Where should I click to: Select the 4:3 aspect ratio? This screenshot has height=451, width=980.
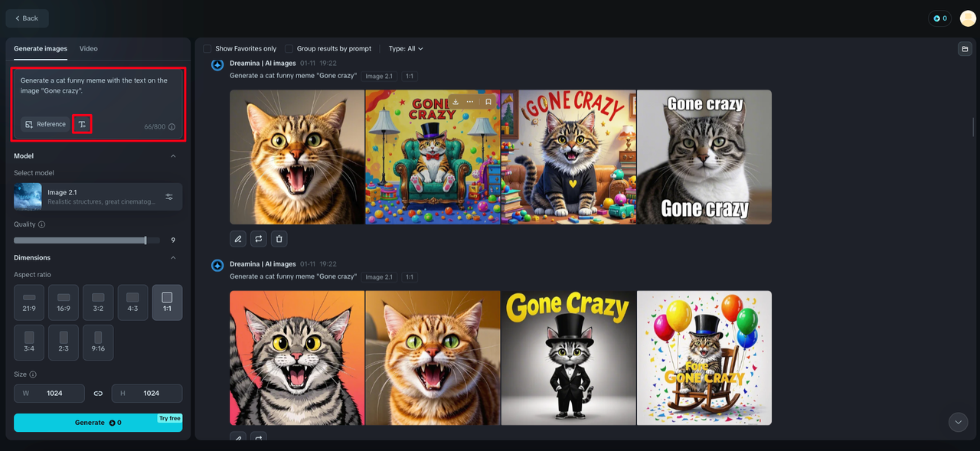tap(132, 302)
